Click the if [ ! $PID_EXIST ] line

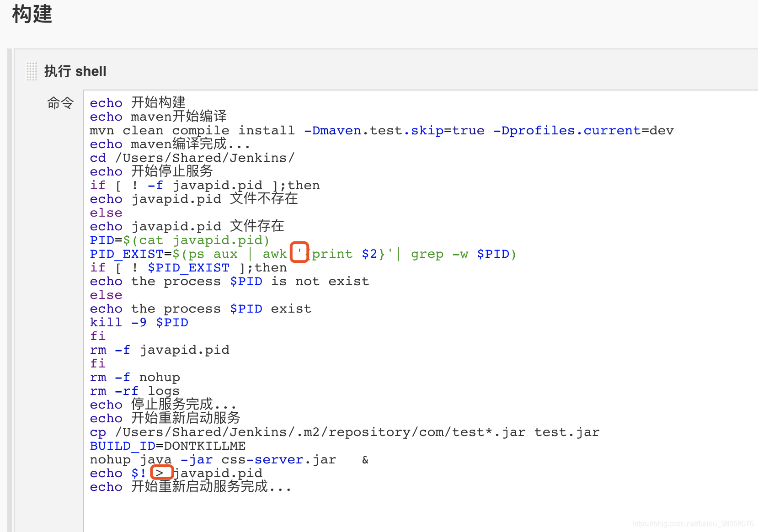187,267
